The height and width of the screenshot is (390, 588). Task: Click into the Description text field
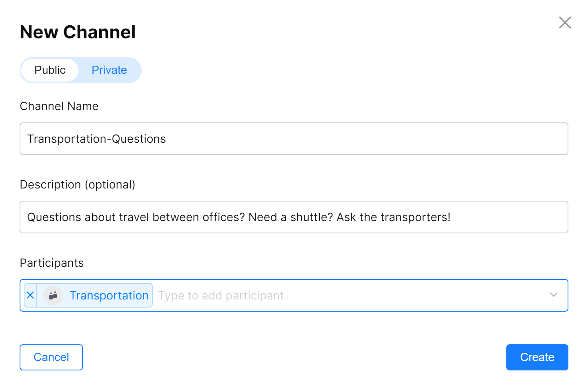(x=294, y=217)
